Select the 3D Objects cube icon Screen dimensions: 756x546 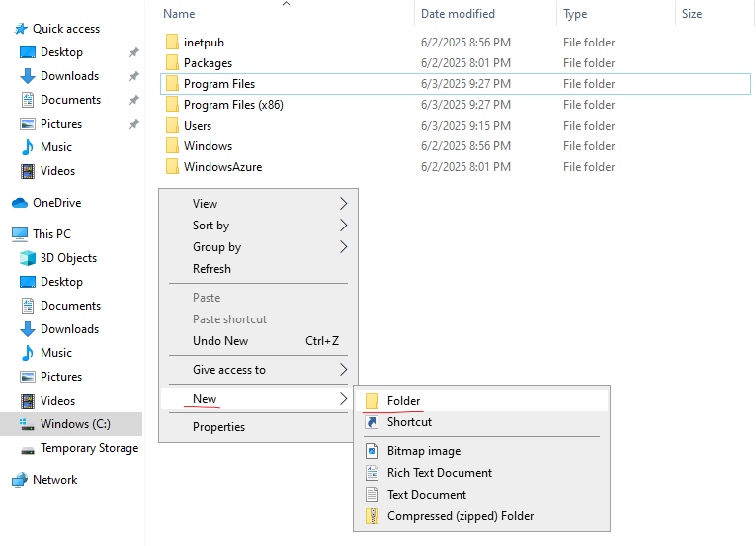(28, 258)
